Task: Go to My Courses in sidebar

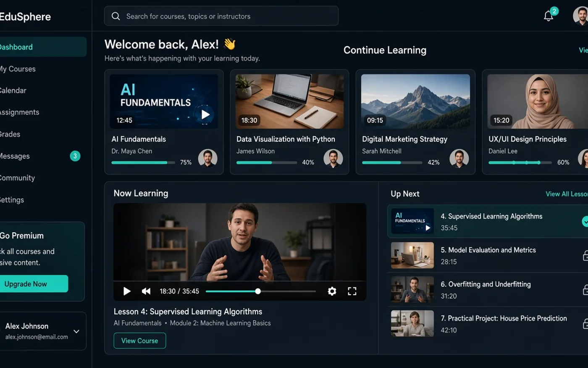Action: coord(18,69)
